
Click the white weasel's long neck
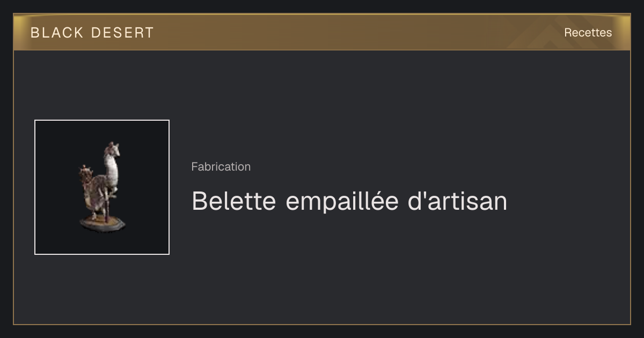pyautogui.click(x=112, y=171)
